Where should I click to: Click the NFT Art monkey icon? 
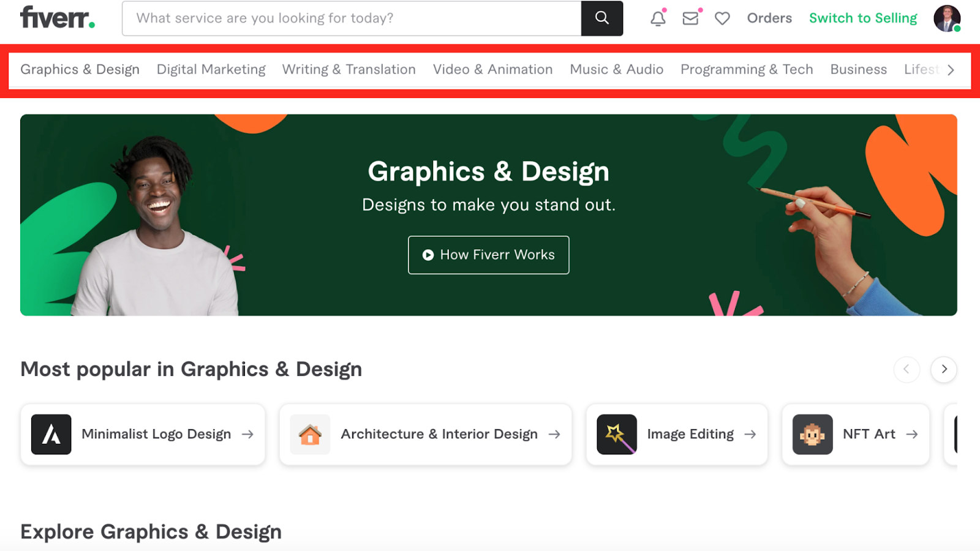(813, 434)
